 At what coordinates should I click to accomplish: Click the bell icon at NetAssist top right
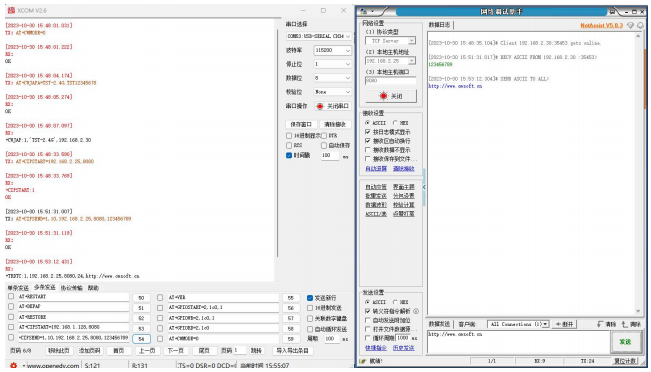click(640, 25)
